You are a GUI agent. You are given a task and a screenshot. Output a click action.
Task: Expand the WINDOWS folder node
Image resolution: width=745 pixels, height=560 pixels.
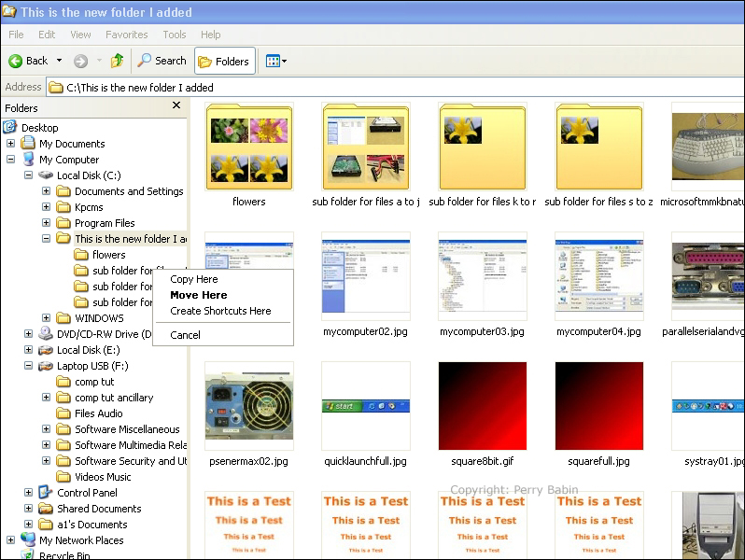pyautogui.click(x=46, y=317)
